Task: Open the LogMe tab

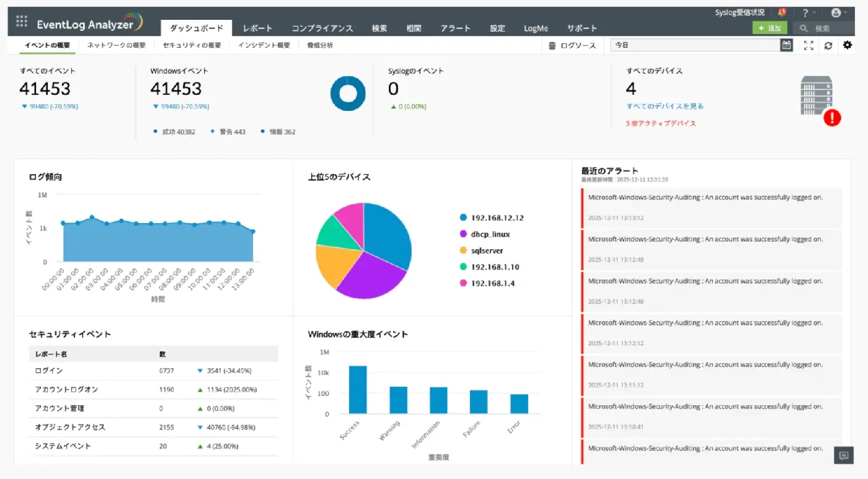Action: coord(536,29)
